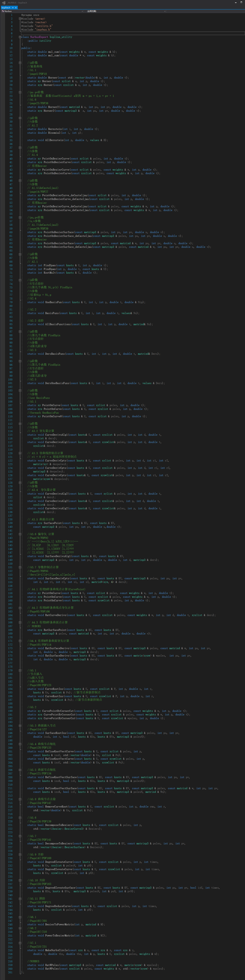Screen dimensions: 245x980
Task: Click the PointOnCurve0 function name
Action: [x=52, y=417]
